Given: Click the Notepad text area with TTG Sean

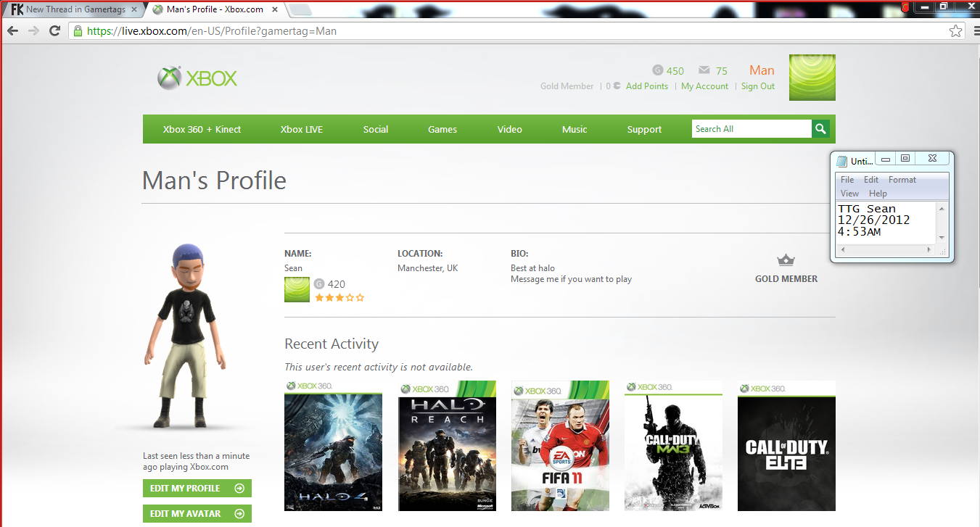Looking at the screenshot, I should [886, 223].
